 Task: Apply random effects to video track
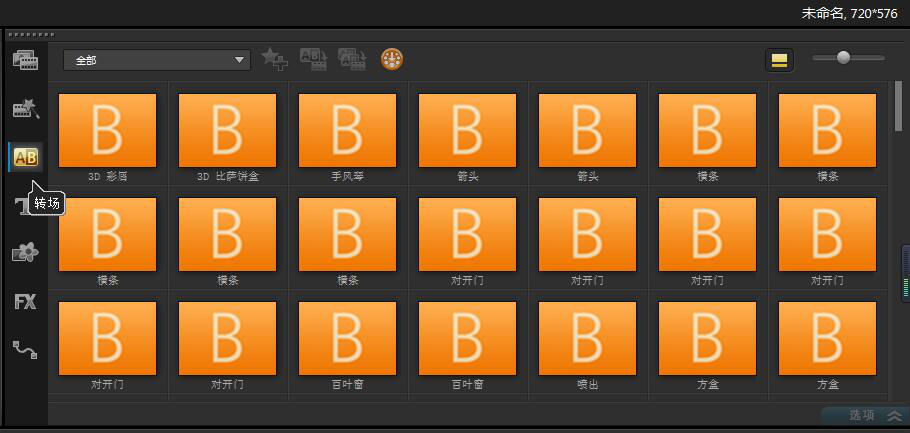point(352,60)
